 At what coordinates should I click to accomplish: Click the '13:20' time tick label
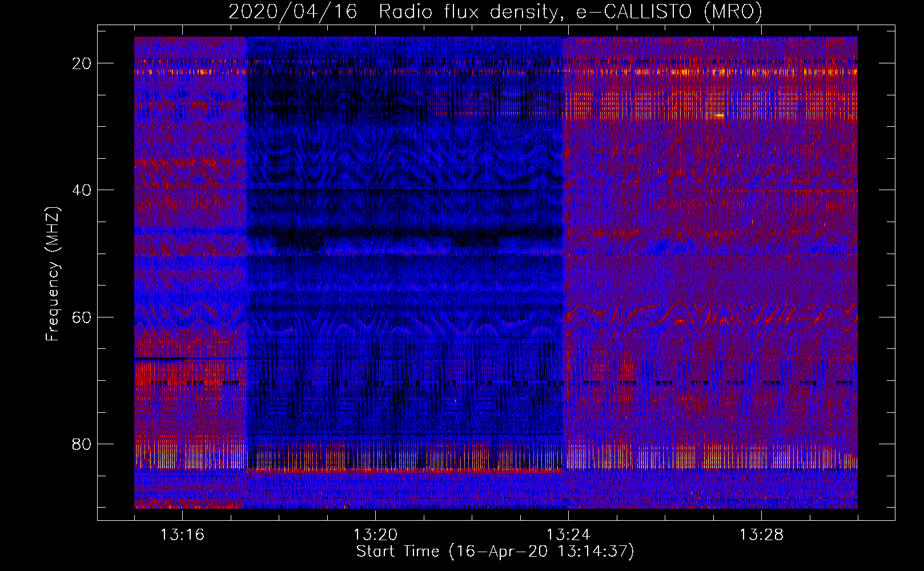click(x=375, y=535)
